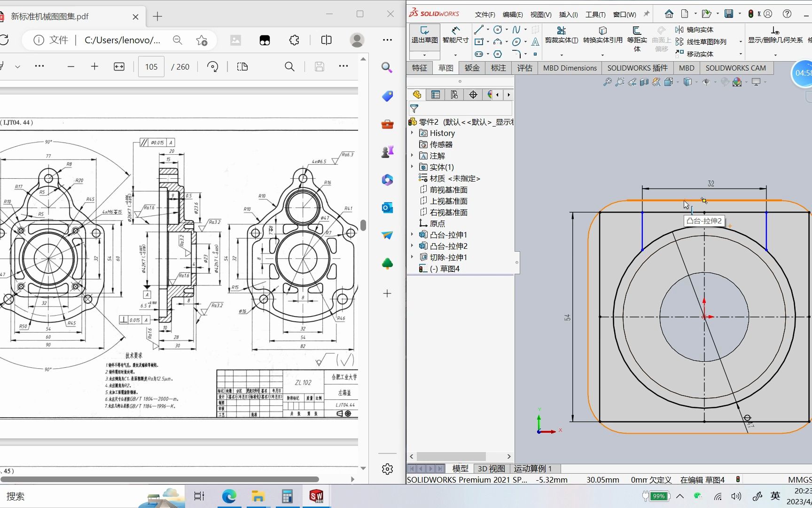Click the PDF rotate button
This screenshot has width=812, height=508.
pyautogui.click(x=212, y=67)
